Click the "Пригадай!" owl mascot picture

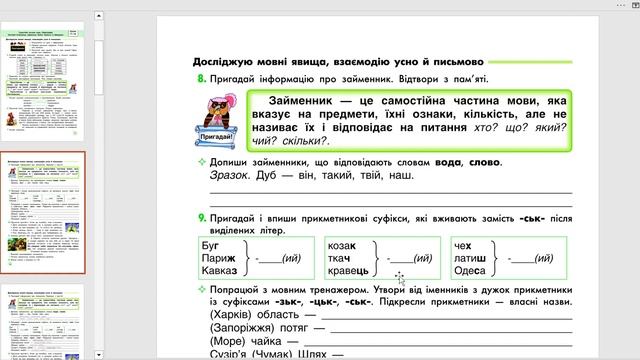point(216,121)
